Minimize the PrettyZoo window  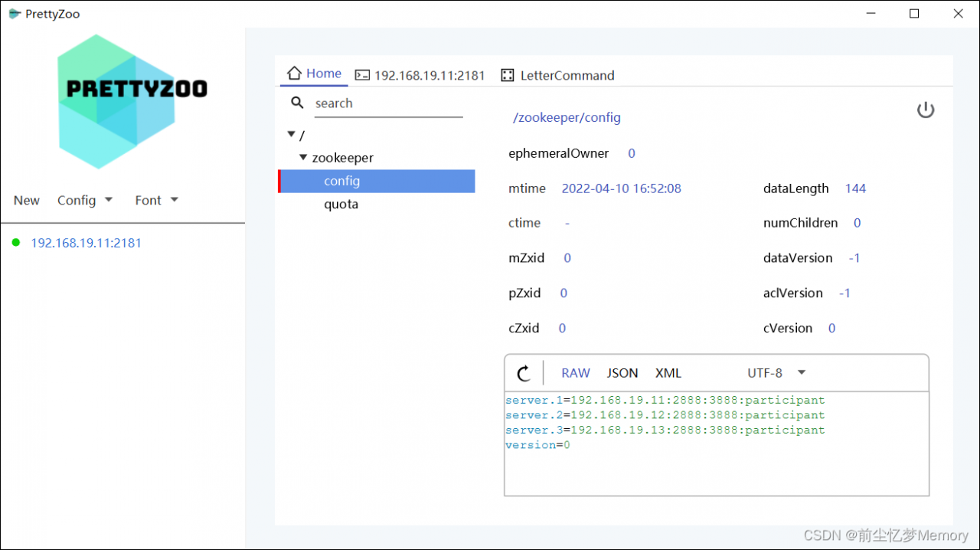click(x=872, y=14)
